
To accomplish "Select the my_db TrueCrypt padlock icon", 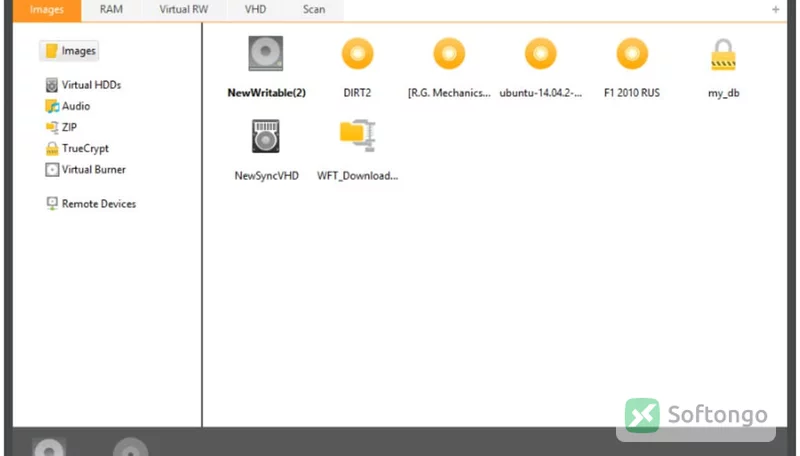I will 723,55.
